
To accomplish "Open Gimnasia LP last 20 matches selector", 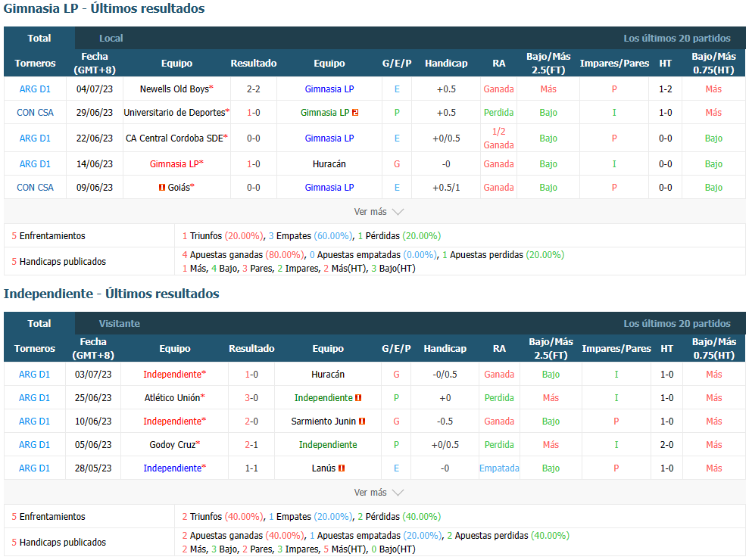I will [676, 38].
